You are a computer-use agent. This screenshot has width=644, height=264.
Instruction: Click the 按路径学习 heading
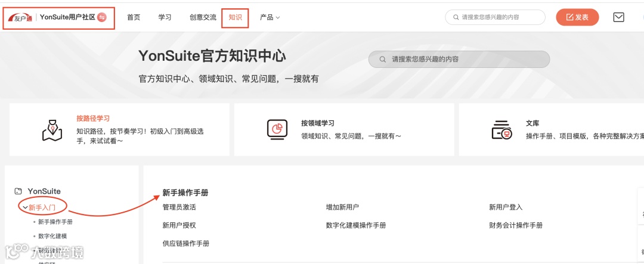tap(93, 118)
